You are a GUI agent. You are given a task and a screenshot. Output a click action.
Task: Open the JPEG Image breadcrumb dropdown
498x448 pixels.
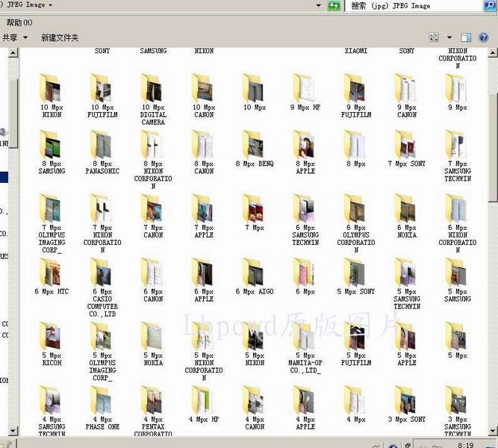coord(51,5)
